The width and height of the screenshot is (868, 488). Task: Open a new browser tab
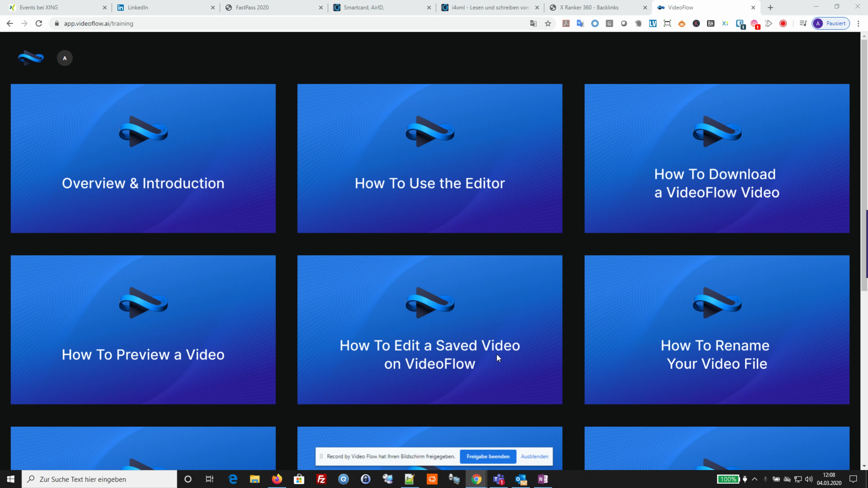pyautogui.click(x=770, y=7)
